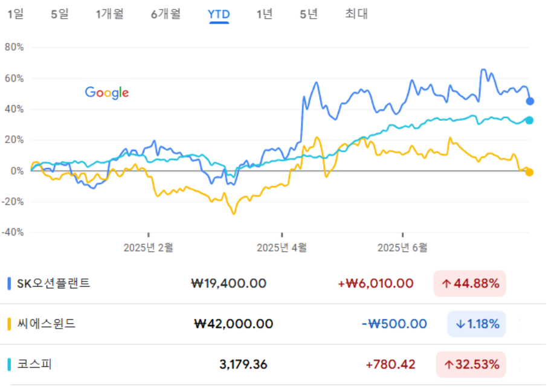Select the 최대 range tab
The image size is (554, 392).
356,14
